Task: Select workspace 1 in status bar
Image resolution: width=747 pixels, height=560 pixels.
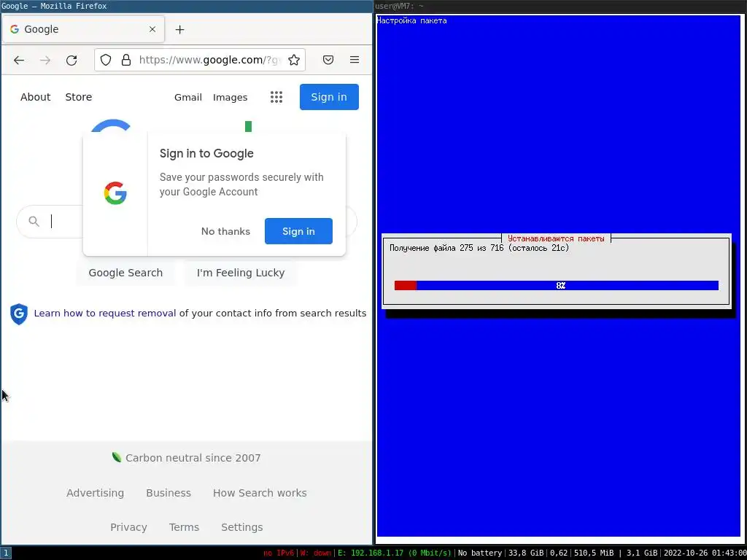Action: point(5,553)
